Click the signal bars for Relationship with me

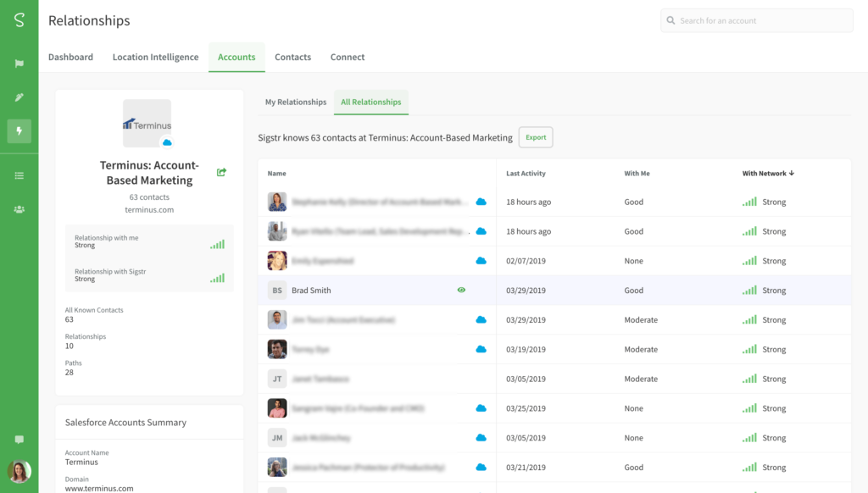pyautogui.click(x=218, y=244)
